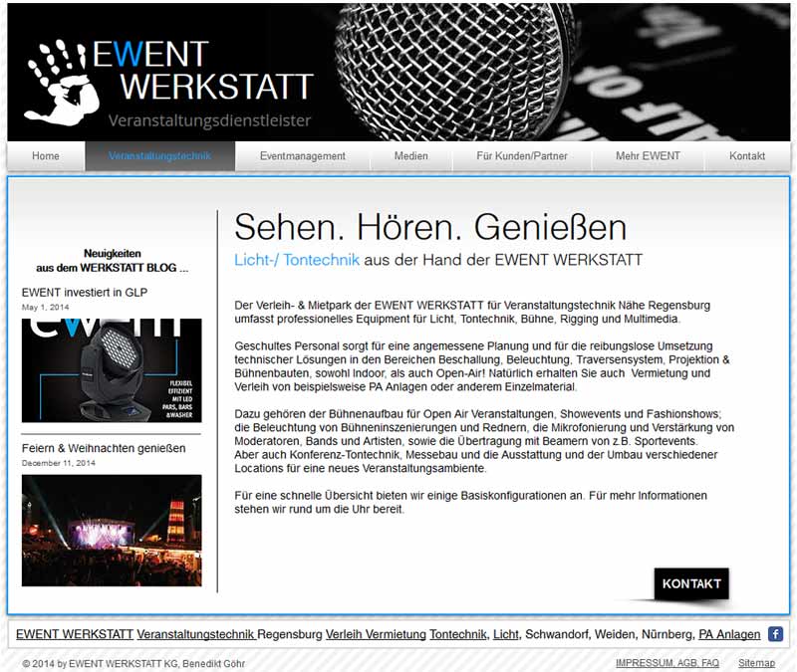The height and width of the screenshot is (672, 797).
Task: Click the footer PA Anlagen link
Action: (x=728, y=634)
